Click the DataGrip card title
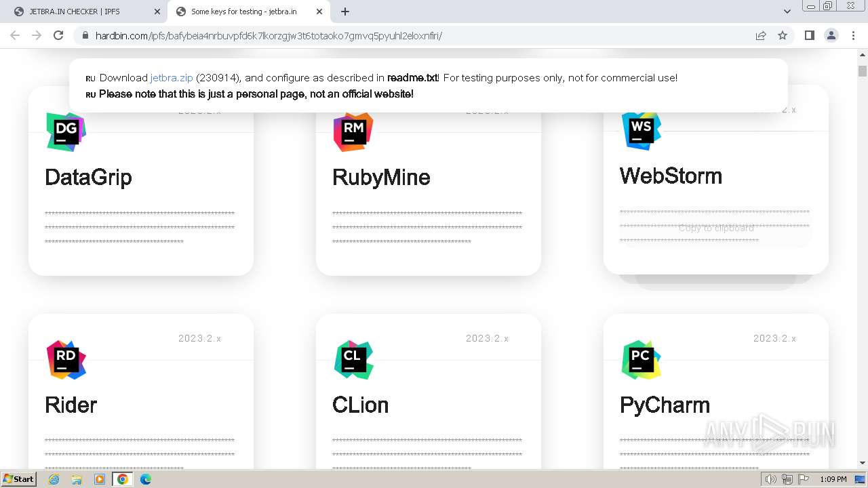868x488 pixels. [88, 178]
